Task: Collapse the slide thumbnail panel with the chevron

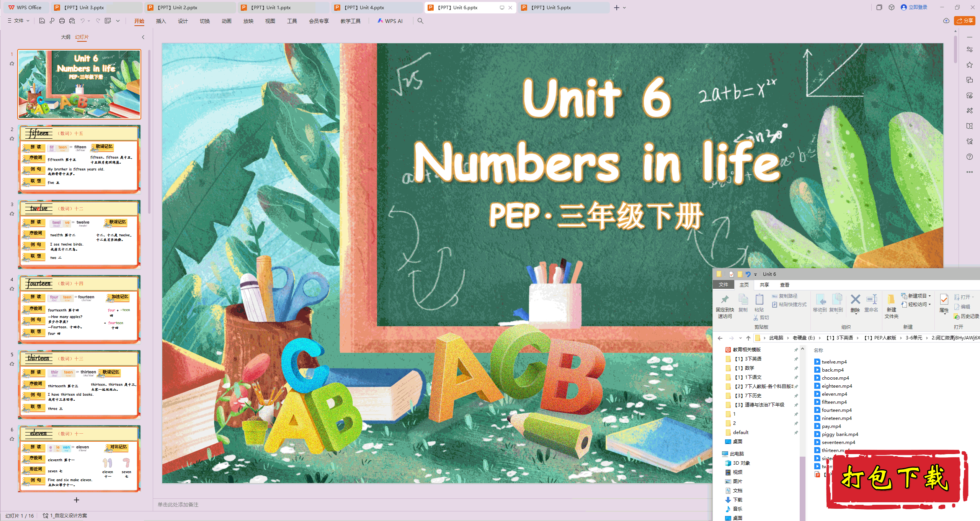Action: click(x=143, y=37)
